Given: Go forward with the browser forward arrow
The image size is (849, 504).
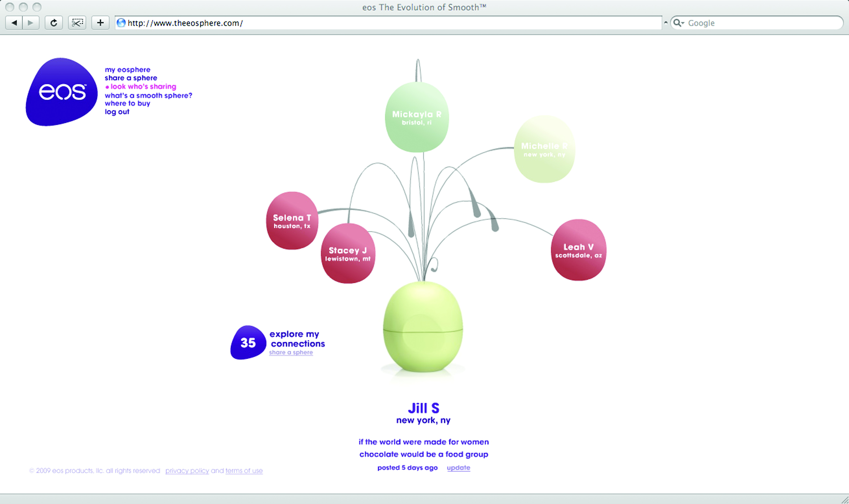Looking at the screenshot, I should tap(31, 23).
